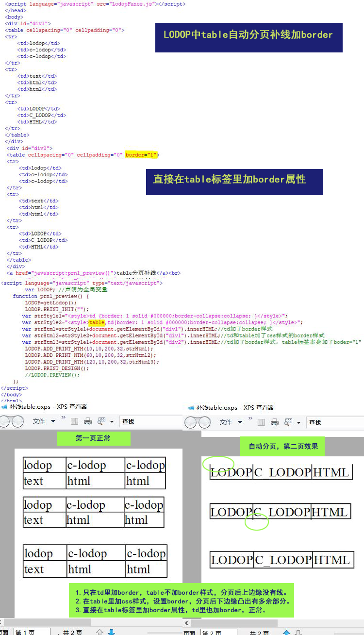Click the <div id="div1"> tag in the code
This screenshot has height=635, width=364.
point(28,23)
